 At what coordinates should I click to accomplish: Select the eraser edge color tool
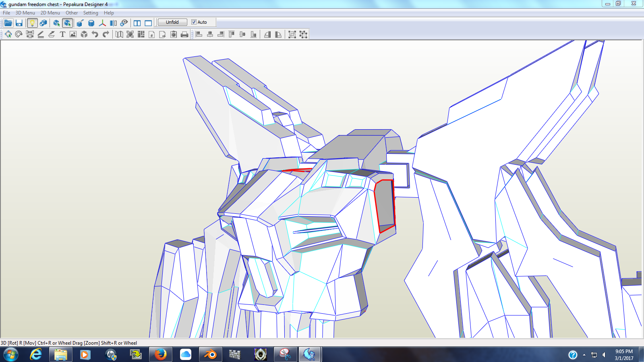52,34
